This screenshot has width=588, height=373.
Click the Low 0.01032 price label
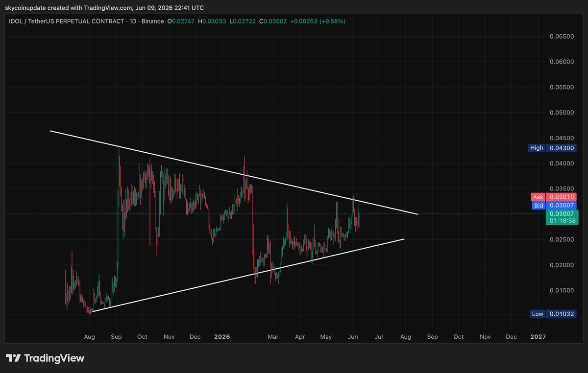pos(553,314)
